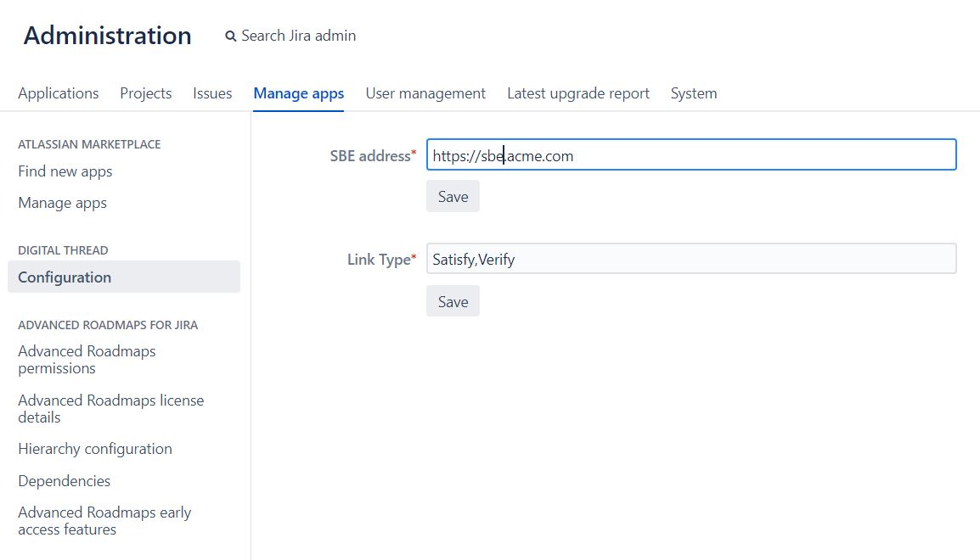
Task: Click the Link Type label
Action: [381, 259]
